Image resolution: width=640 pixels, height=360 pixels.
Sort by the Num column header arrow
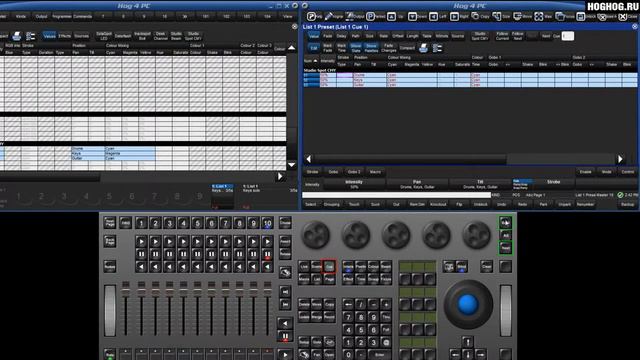pos(315,61)
